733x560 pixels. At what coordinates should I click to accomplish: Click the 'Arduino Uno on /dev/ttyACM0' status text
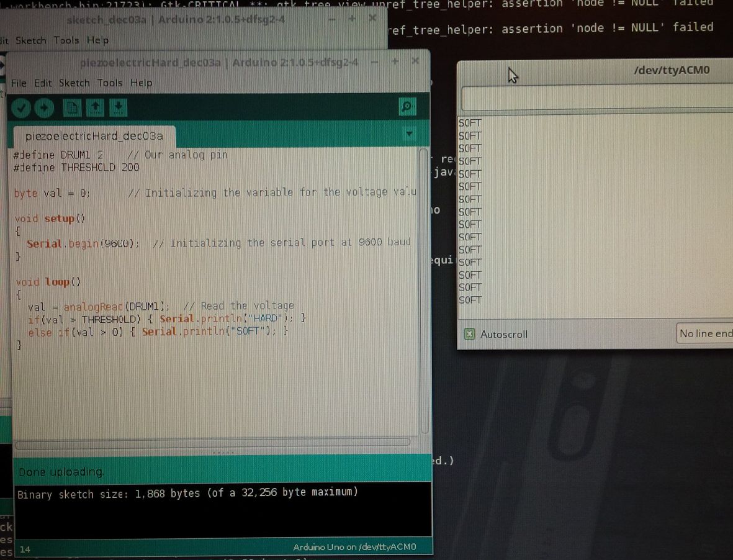click(x=355, y=547)
